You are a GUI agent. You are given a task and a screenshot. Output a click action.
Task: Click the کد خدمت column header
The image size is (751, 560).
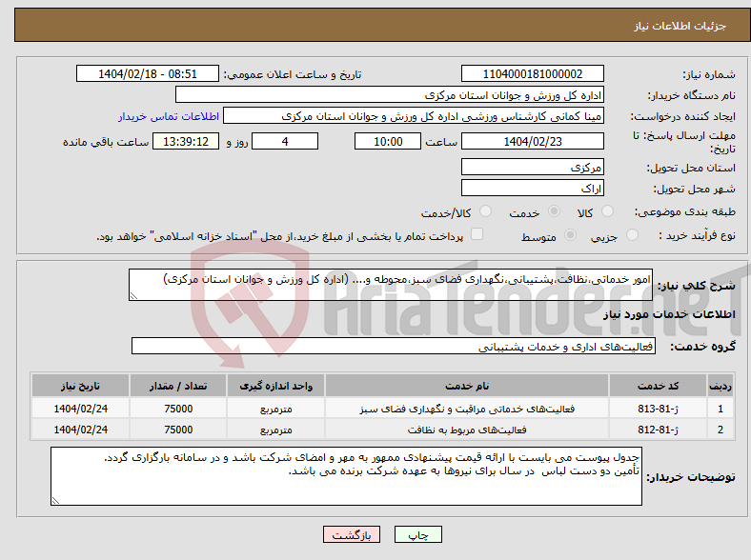point(659,386)
